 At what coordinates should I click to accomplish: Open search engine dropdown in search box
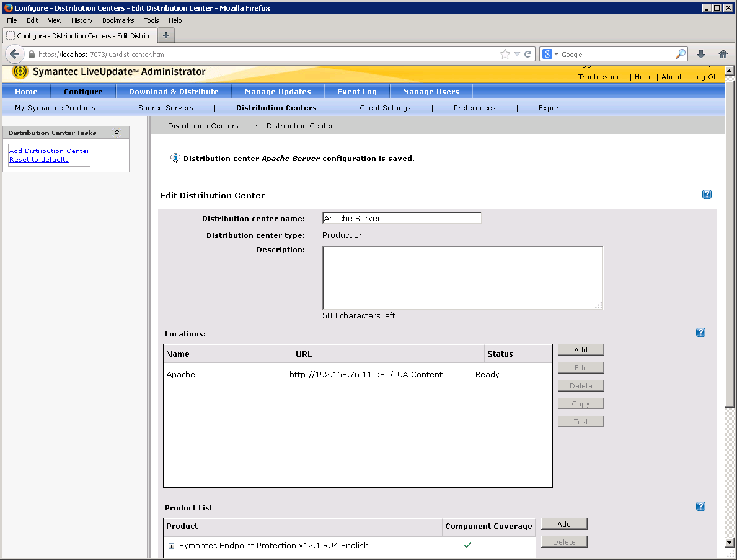coord(550,54)
